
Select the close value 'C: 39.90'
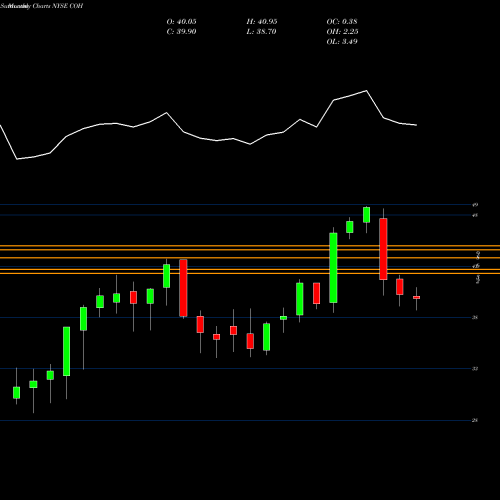point(181,32)
